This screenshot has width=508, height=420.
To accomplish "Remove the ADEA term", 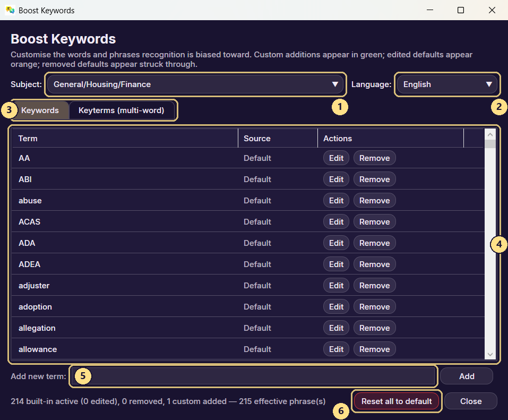I will click(375, 264).
